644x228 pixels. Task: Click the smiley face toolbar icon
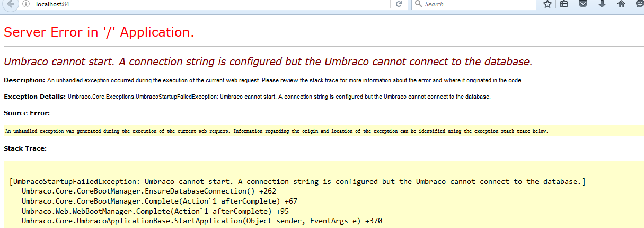tap(639, 4)
